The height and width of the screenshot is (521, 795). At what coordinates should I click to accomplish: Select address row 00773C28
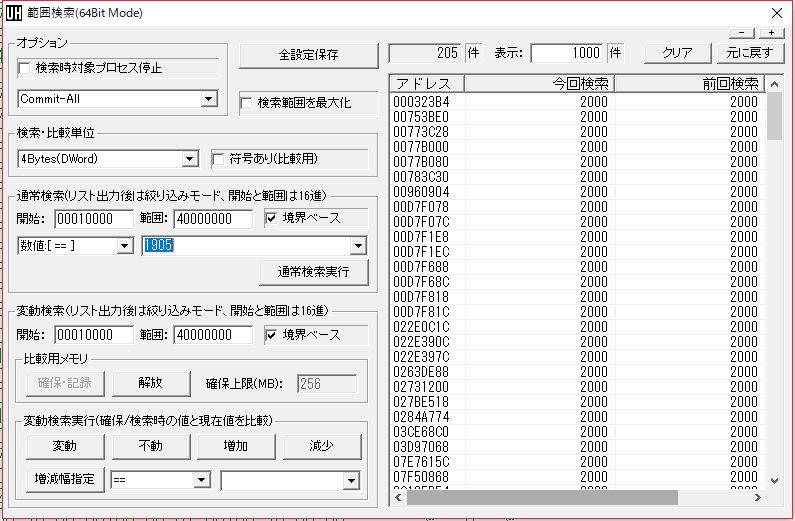(577, 132)
